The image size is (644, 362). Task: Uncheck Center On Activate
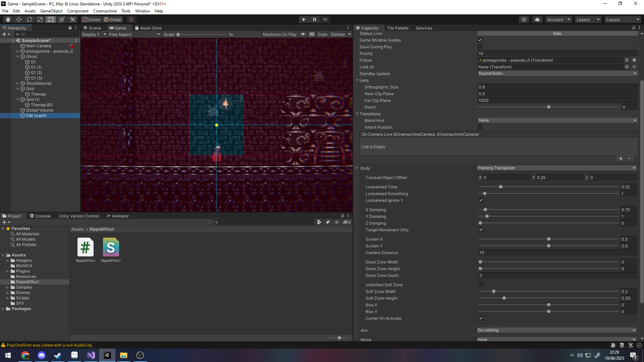click(x=481, y=318)
